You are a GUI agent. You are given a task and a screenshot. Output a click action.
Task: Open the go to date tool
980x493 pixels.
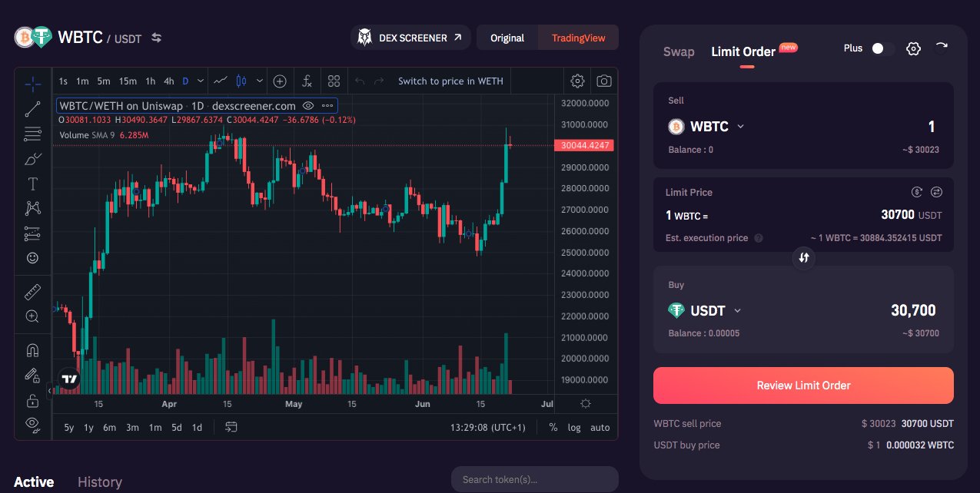tap(231, 427)
